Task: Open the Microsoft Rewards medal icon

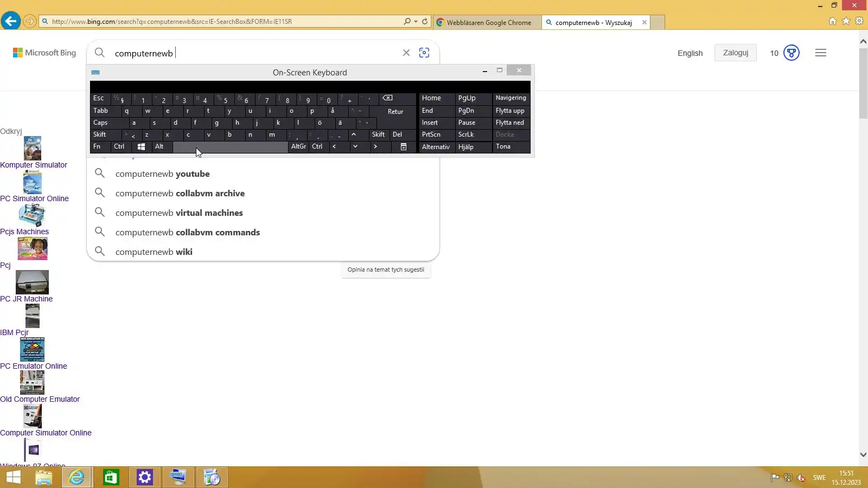Action: [792, 53]
